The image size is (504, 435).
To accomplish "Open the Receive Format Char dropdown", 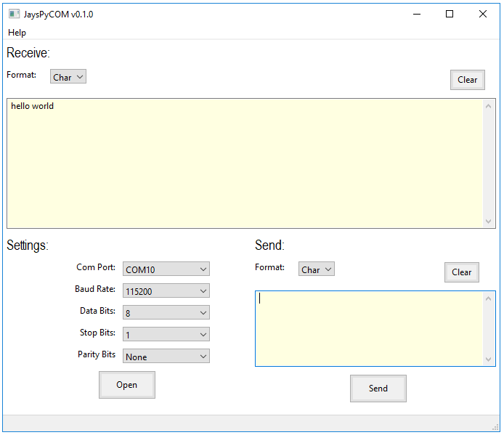I will (68, 76).
